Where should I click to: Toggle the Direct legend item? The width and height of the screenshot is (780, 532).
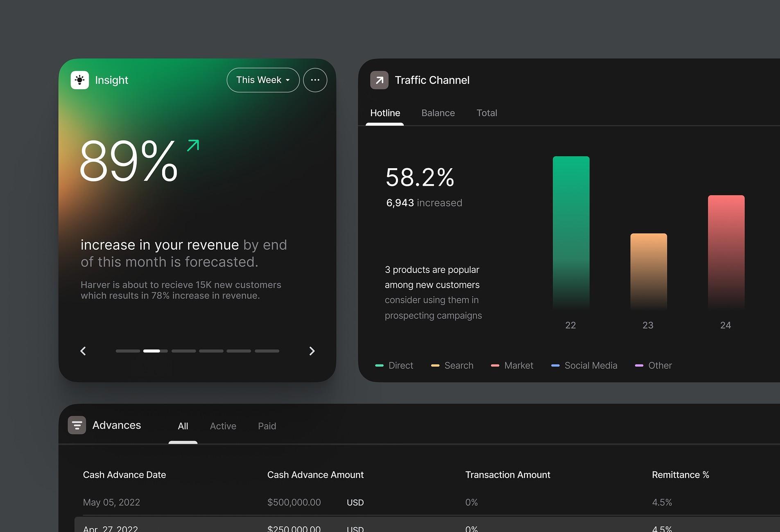point(394,365)
